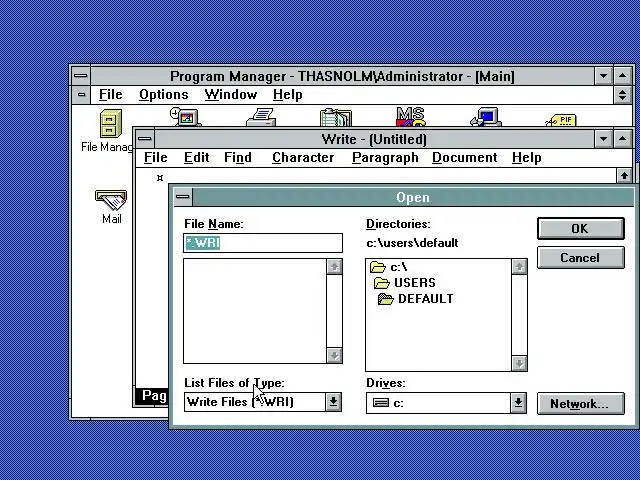
Task: Click file list scroll down arrow
Action: [334, 355]
